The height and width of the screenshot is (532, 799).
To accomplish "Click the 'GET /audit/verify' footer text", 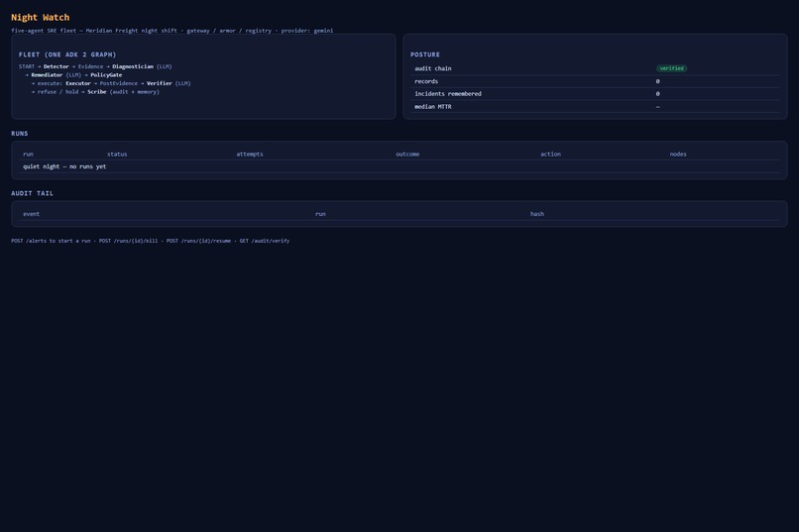I will [265, 241].
